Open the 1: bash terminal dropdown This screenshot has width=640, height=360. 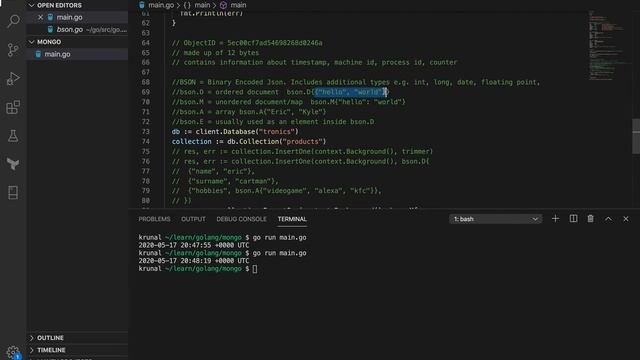496,219
